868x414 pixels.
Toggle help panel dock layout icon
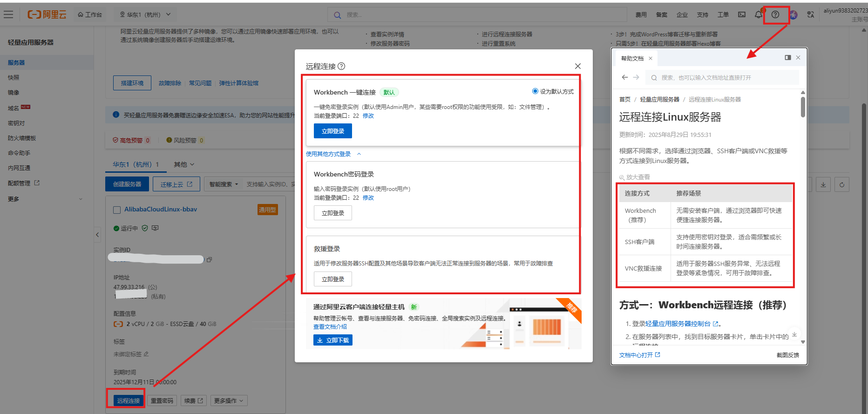[788, 58]
